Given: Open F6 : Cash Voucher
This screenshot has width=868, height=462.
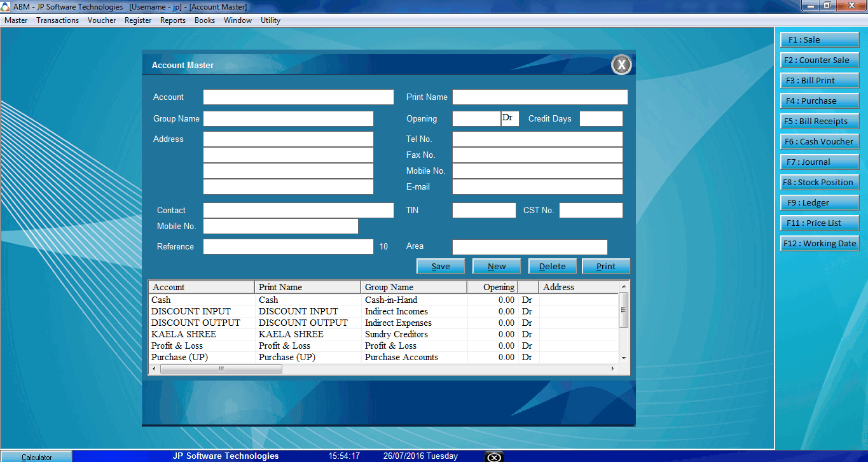Looking at the screenshot, I should pos(820,141).
